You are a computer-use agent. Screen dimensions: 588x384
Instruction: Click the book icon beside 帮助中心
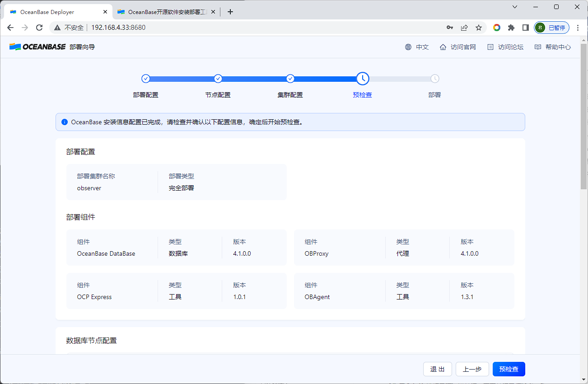[538, 47]
